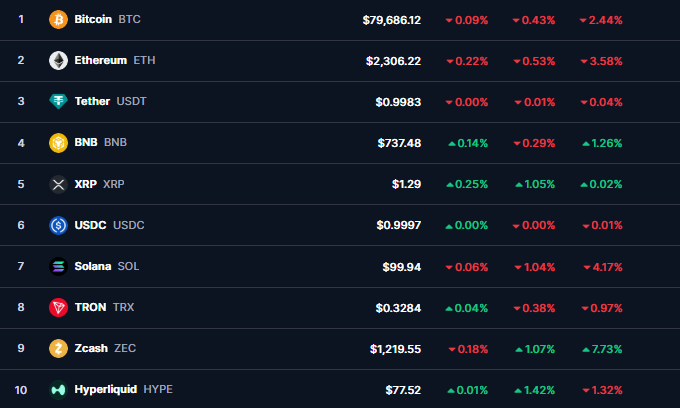
Task: Open the Hyperliquid coin page link
Action: [105, 389]
